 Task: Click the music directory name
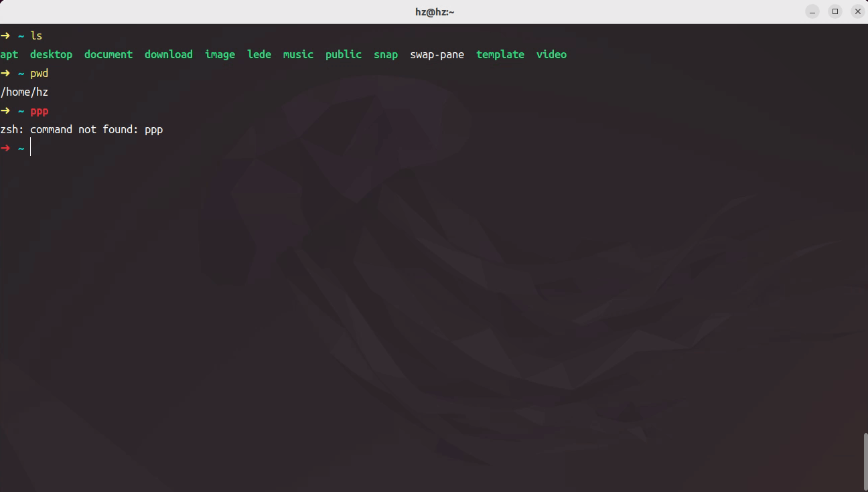298,54
